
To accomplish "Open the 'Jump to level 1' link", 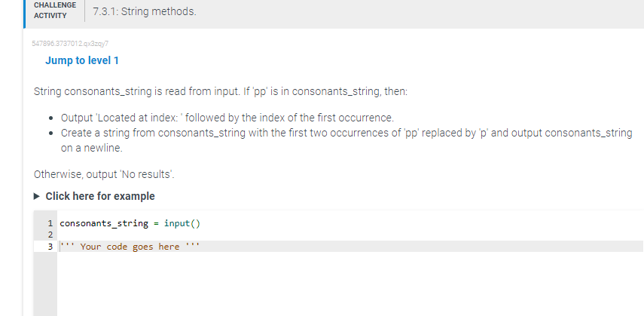I will 82,60.
